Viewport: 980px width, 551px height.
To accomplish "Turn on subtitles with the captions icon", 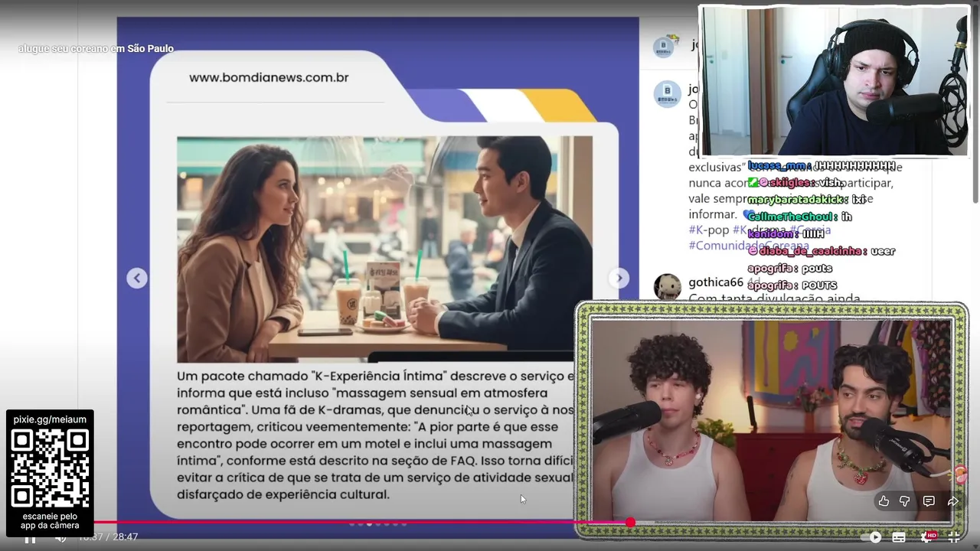I will [899, 537].
